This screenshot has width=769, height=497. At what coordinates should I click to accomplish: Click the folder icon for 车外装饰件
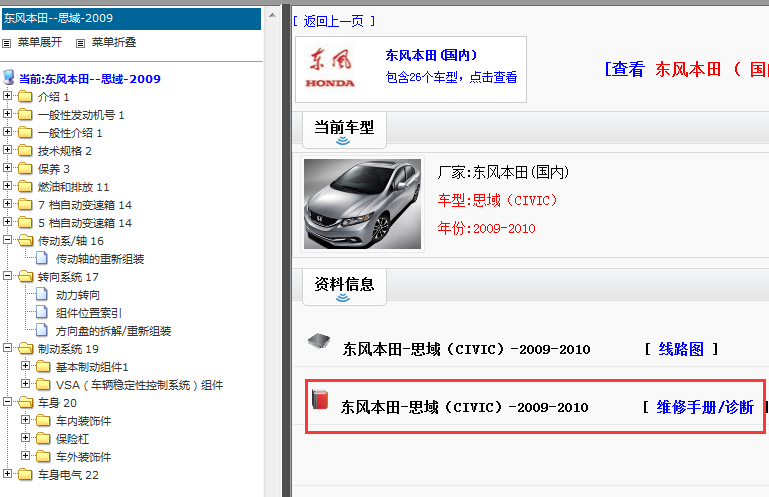43,457
